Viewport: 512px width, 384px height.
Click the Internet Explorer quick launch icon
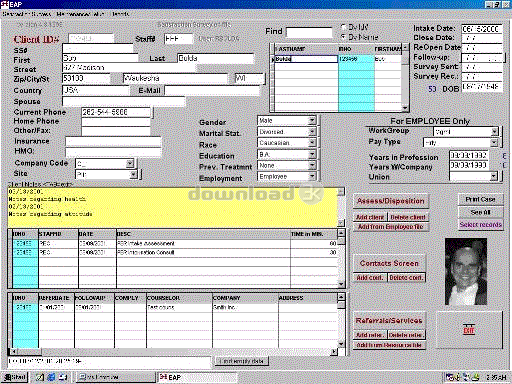coord(51,377)
